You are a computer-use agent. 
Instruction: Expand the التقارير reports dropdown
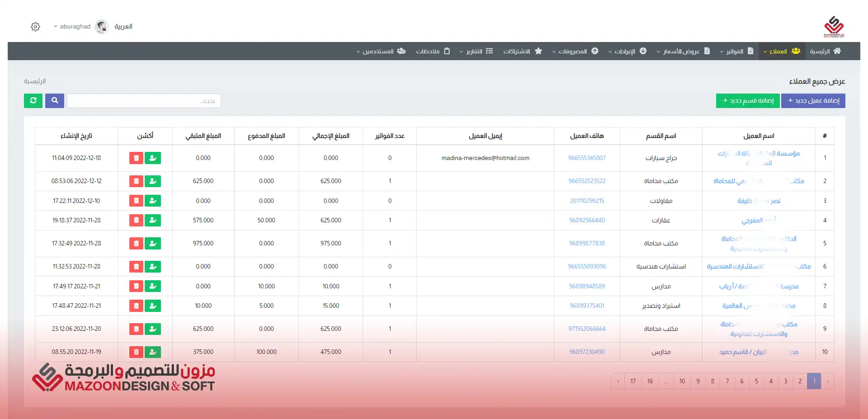click(476, 52)
